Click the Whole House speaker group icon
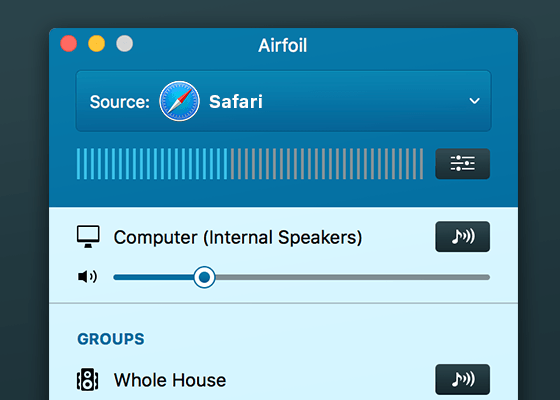560x400 pixels. tap(88, 379)
